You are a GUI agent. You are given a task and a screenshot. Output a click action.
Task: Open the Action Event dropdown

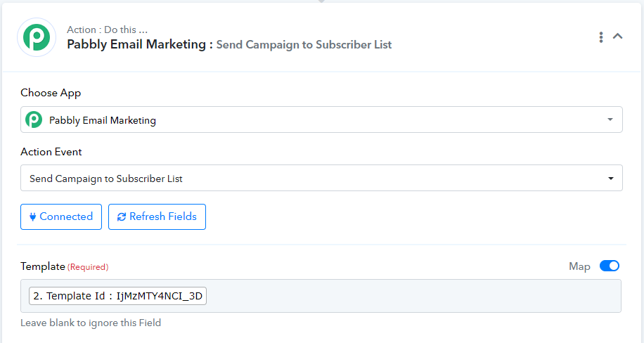pos(321,178)
